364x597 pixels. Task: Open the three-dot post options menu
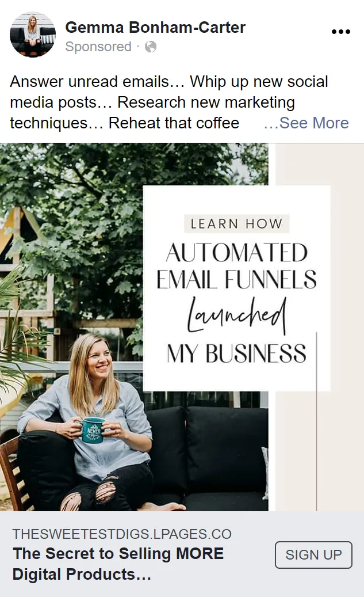point(341,32)
